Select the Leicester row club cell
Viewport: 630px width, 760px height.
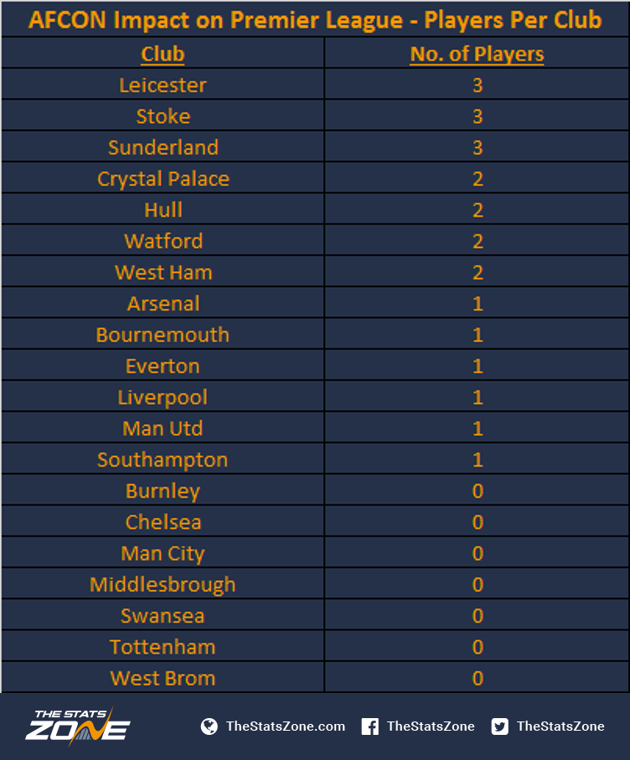pyautogui.click(x=163, y=85)
